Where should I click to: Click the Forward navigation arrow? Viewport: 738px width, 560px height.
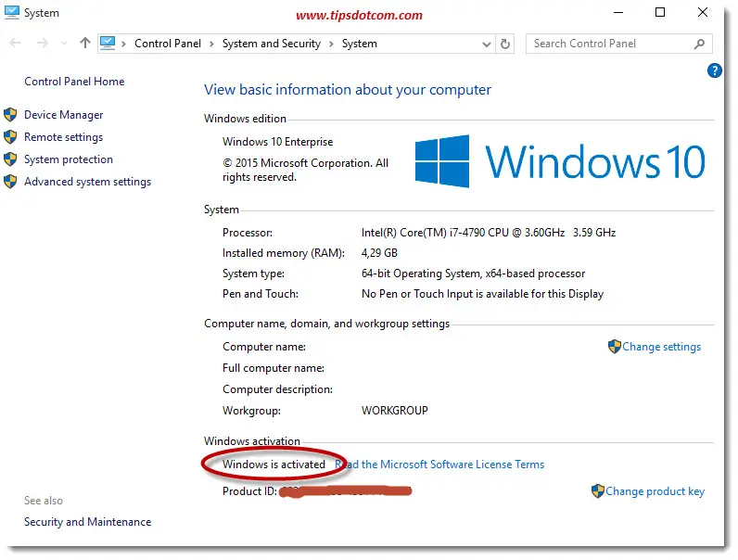click(x=43, y=44)
